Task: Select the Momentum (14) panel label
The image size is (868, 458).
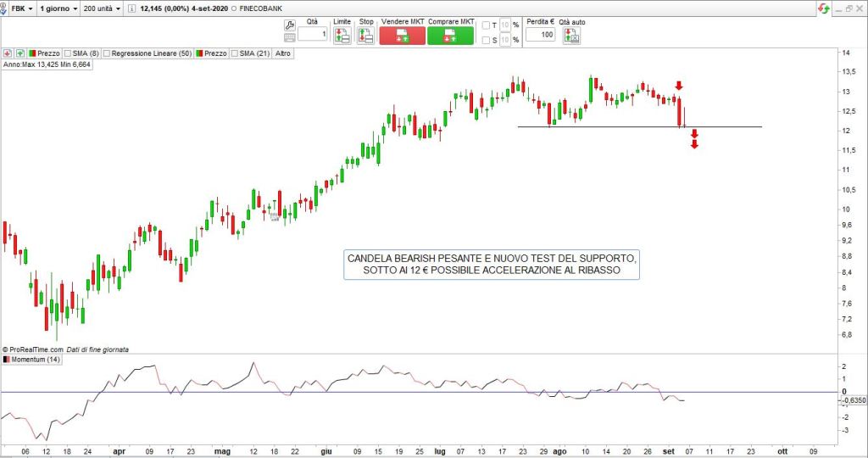Action: click(34, 360)
